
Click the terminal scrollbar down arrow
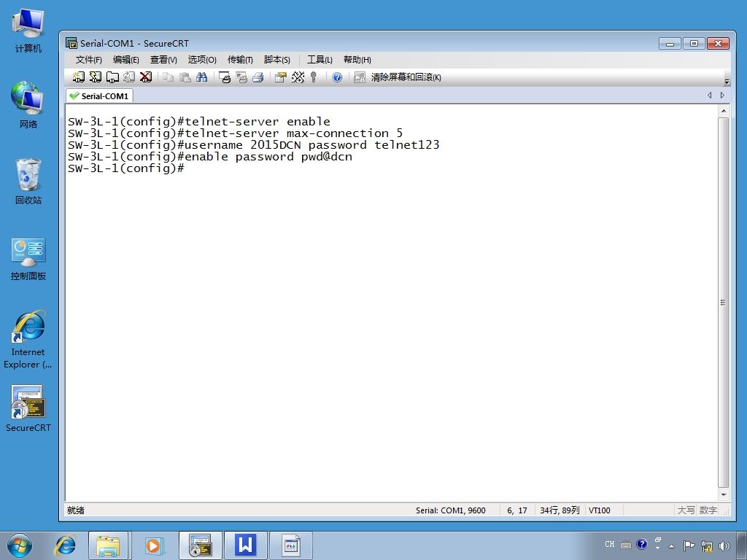[x=724, y=495]
